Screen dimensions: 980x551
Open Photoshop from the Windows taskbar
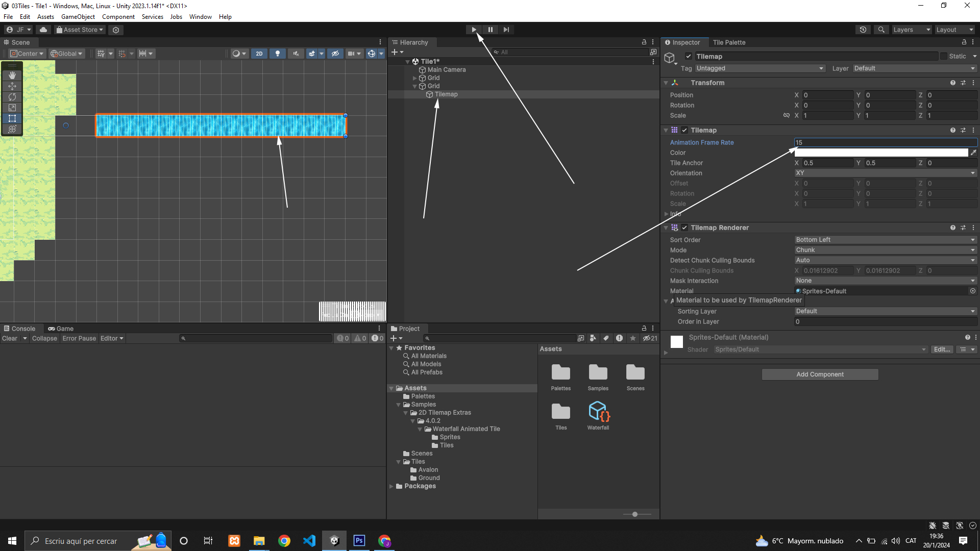(x=359, y=541)
